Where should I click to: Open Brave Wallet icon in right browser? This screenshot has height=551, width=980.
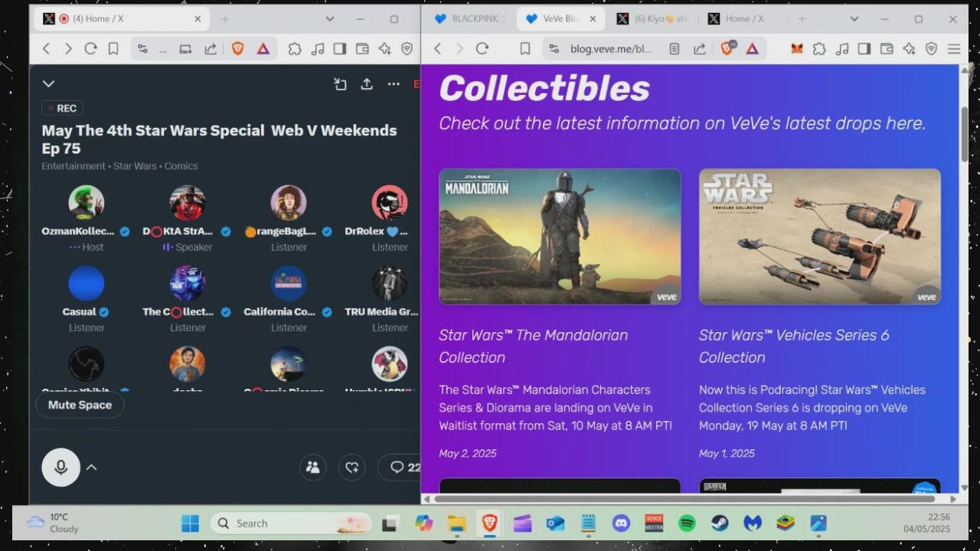[x=887, y=49]
